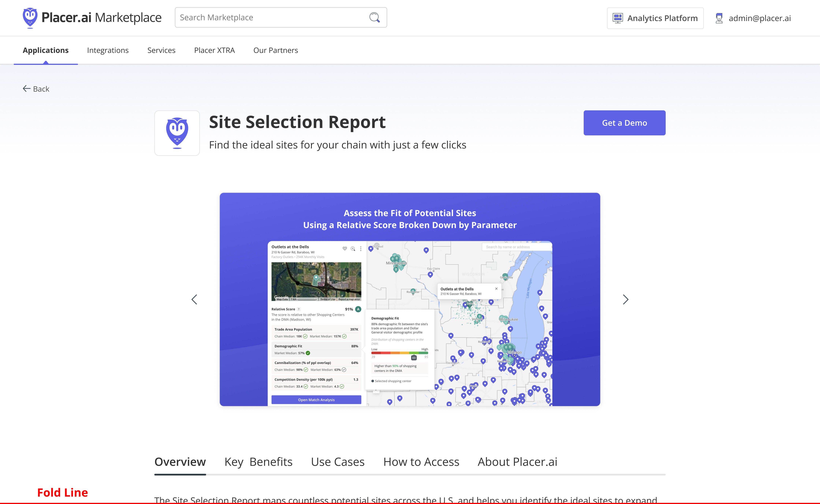Click the admin user avatar icon
This screenshot has height=504, width=820.
[719, 18]
